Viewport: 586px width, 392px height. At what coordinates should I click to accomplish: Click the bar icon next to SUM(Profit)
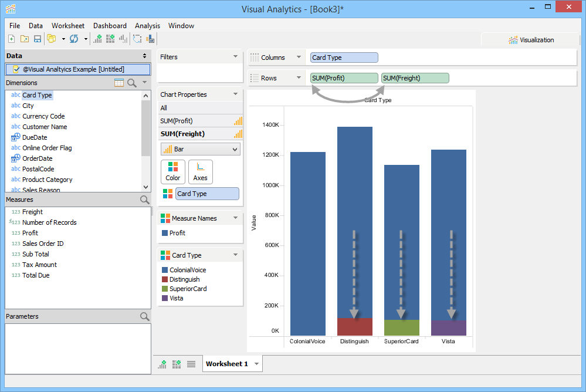(x=238, y=121)
